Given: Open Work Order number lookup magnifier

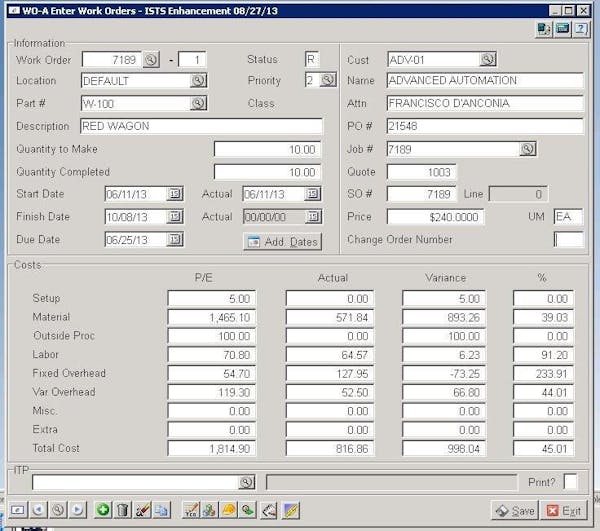Looking at the screenshot, I should click(151, 60).
